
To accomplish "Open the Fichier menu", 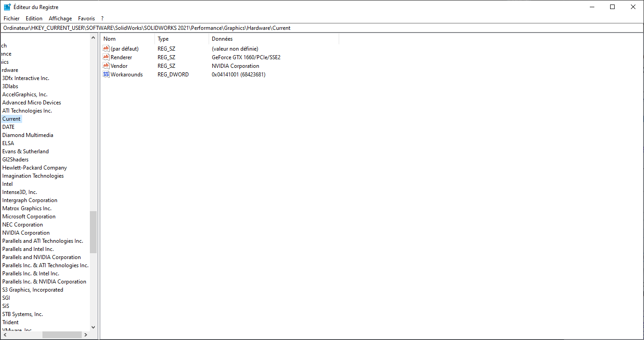I will point(12,19).
